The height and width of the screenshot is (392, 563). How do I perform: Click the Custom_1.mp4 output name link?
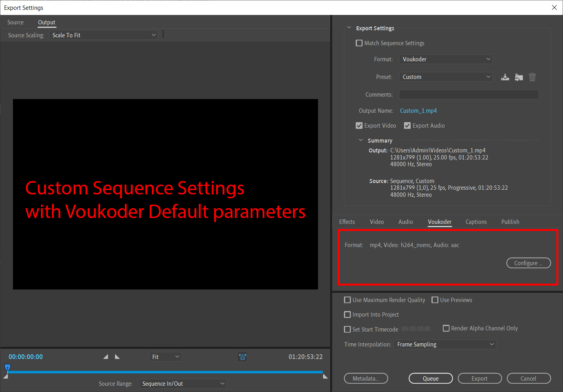(x=418, y=111)
